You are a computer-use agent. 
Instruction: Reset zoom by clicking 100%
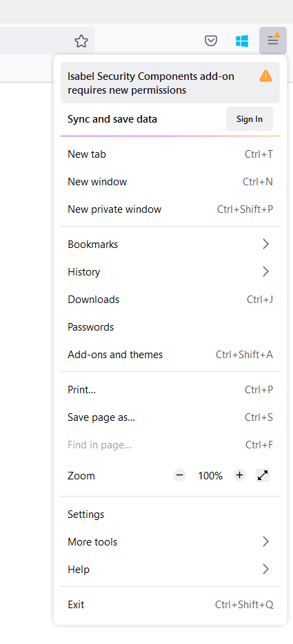pos(210,476)
